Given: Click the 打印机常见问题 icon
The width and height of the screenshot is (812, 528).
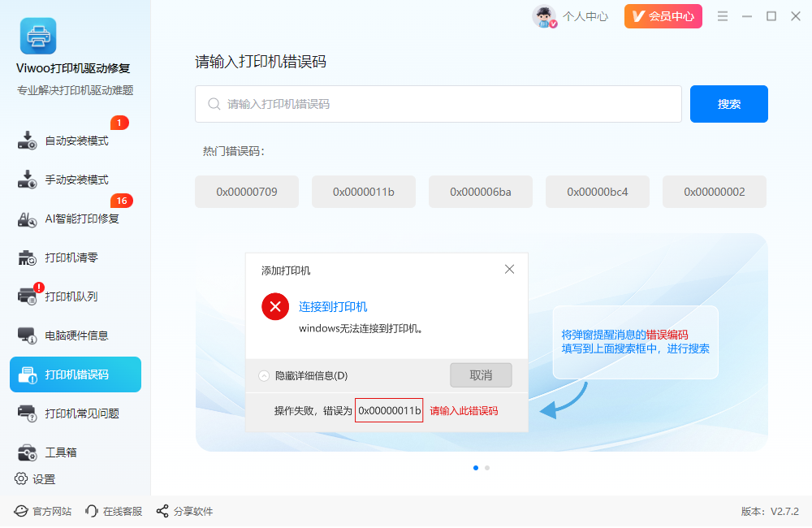Looking at the screenshot, I should [x=27, y=413].
